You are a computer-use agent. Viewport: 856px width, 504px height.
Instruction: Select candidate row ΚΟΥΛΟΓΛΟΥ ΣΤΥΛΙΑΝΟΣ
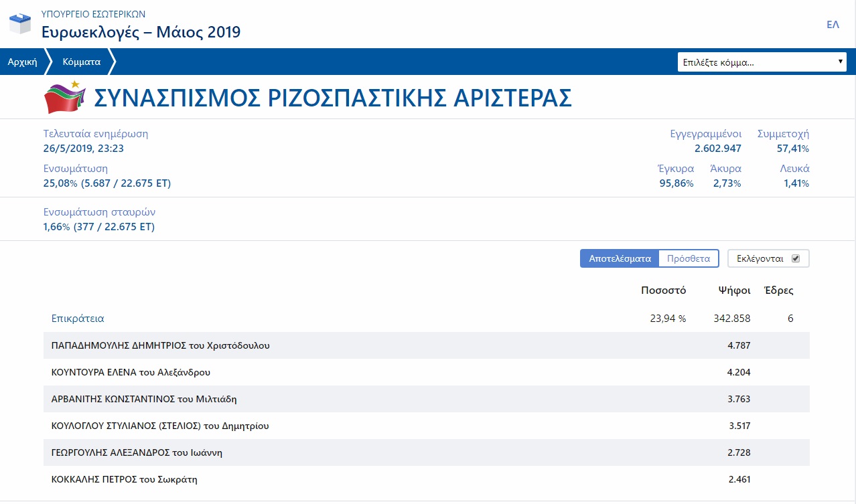click(x=160, y=426)
